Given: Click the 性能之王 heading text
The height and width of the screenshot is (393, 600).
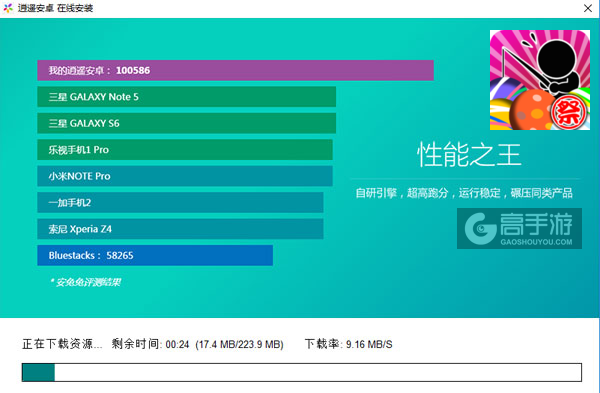Looking at the screenshot, I should point(469,155).
